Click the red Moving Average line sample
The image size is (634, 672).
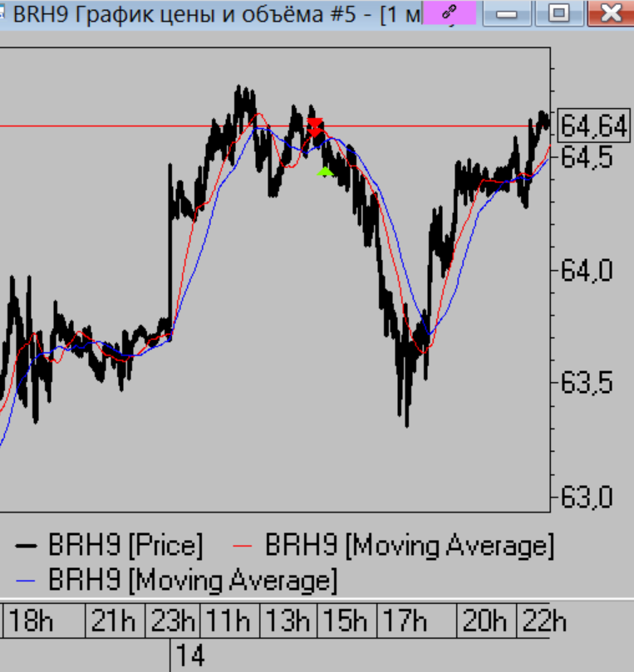coord(243,546)
